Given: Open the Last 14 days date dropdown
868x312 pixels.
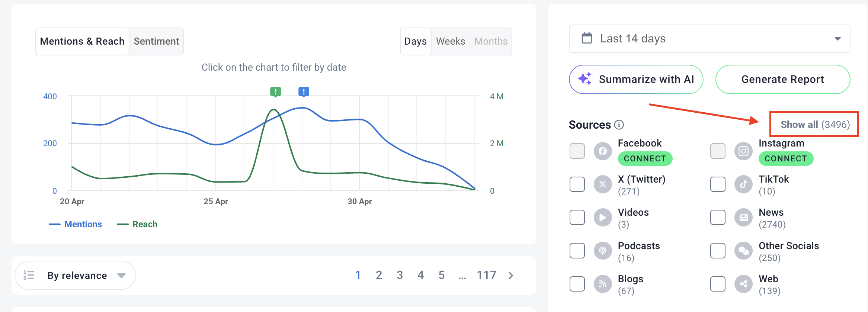Looking at the screenshot, I should [x=709, y=39].
